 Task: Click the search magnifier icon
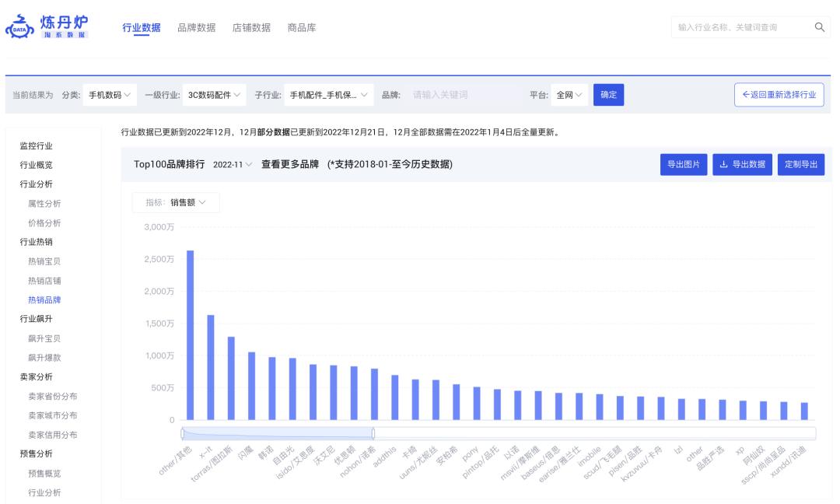point(818,26)
